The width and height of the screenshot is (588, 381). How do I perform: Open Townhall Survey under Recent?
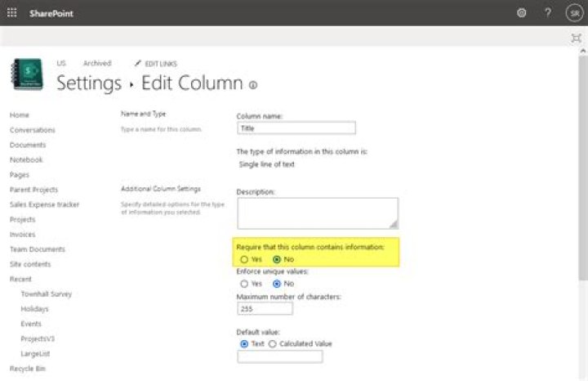pos(46,294)
